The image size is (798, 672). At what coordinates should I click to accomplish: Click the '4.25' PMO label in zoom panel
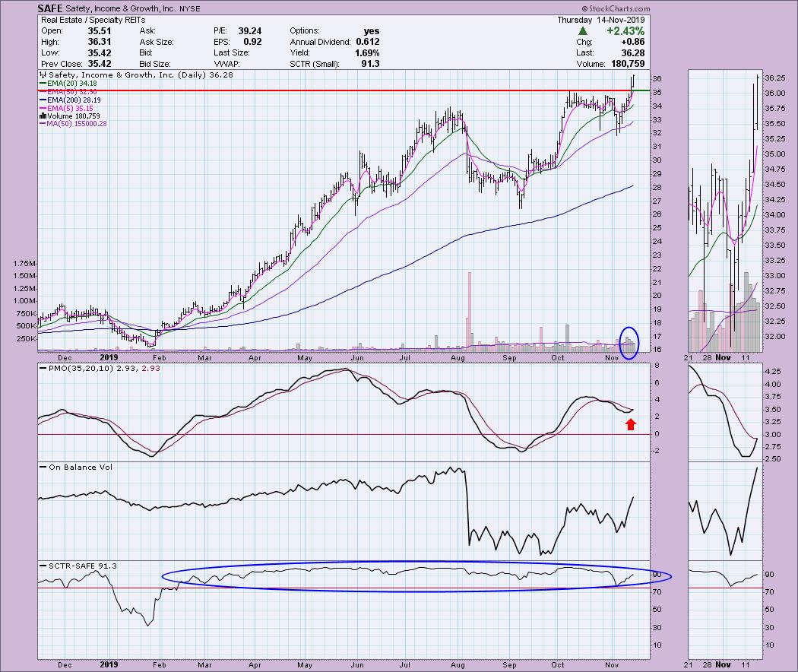click(x=773, y=372)
